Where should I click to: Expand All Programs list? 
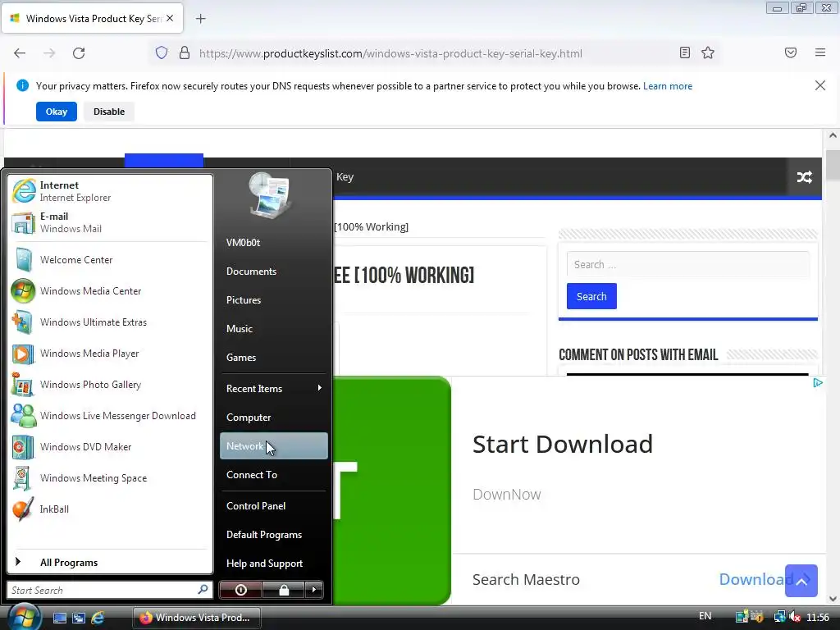[x=110, y=562]
